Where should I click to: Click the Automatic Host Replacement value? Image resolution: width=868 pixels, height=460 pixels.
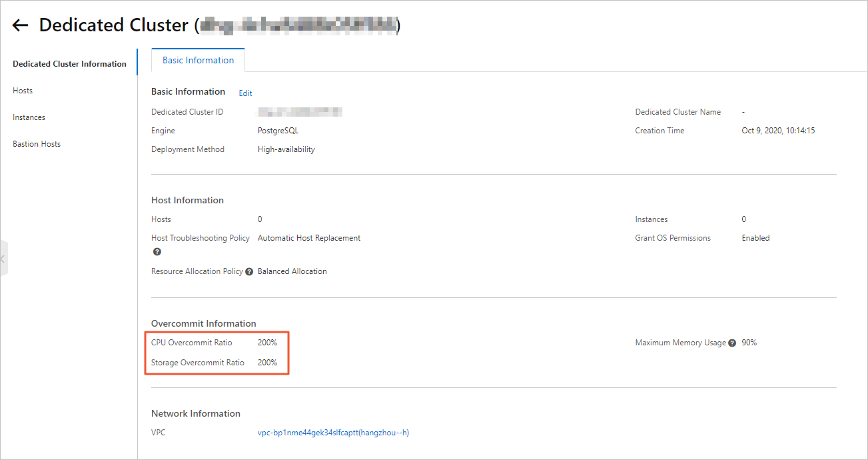click(309, 238)
